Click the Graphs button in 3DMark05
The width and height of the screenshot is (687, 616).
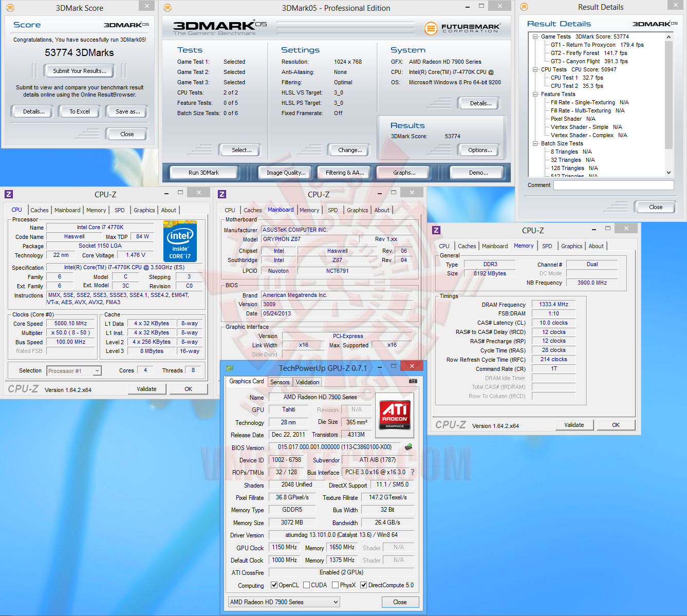click(404, 173)
